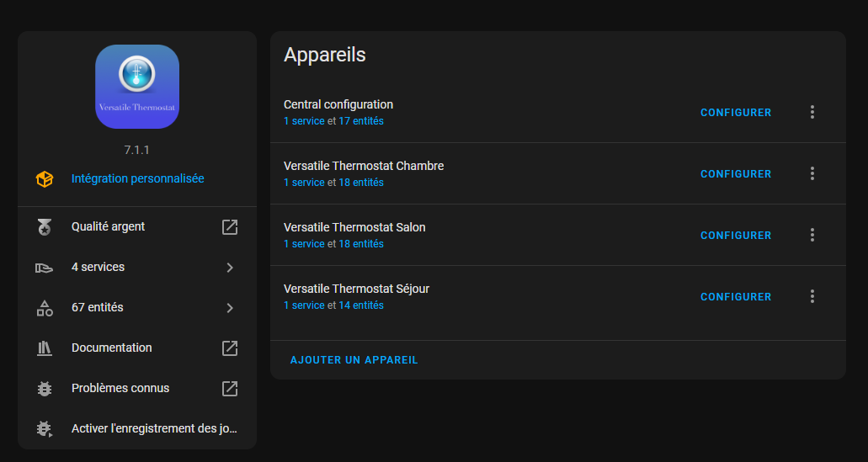The image size is (868, 462).
Task: Click Ajouter un appareil button
Action: coord(354,360)
